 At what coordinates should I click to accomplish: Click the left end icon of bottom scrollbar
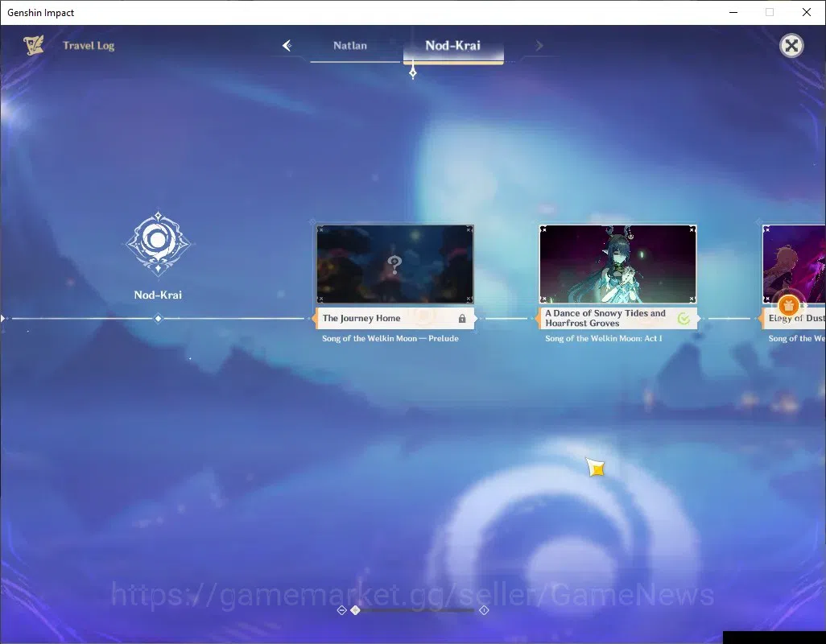point(341,610)
